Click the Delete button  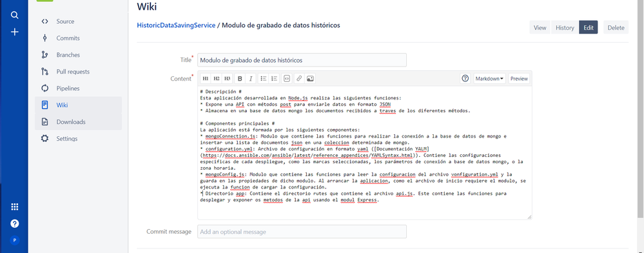(616, 28)
